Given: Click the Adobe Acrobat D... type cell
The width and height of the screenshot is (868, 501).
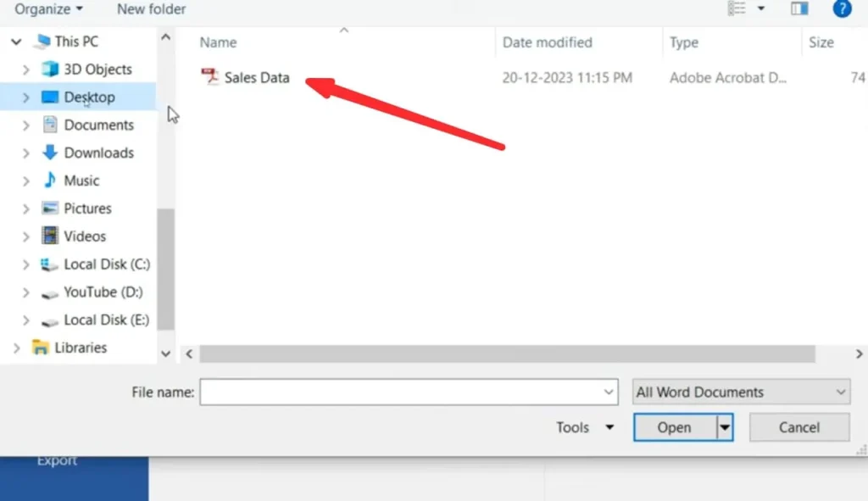Looking at the screenshot, I should (x=728, y=77).
